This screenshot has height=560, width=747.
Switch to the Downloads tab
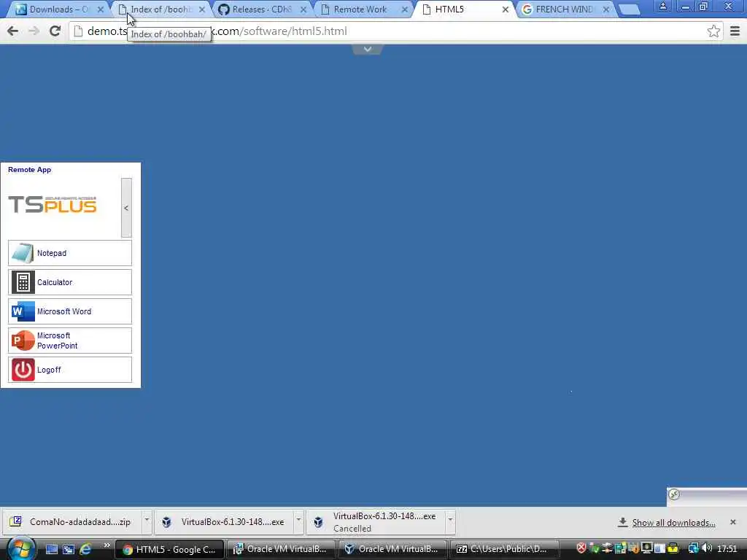(x=59, y=9)
